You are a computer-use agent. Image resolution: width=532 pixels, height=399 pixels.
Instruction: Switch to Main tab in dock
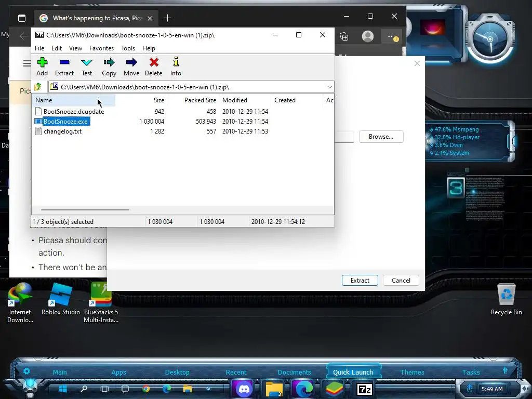(60, 372)
